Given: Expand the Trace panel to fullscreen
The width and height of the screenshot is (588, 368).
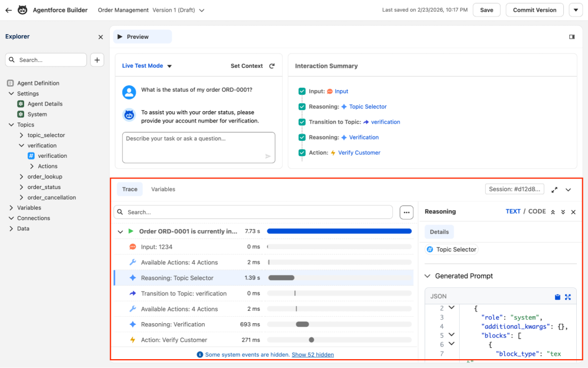Looking at the screenshot, I should (554, 190).
